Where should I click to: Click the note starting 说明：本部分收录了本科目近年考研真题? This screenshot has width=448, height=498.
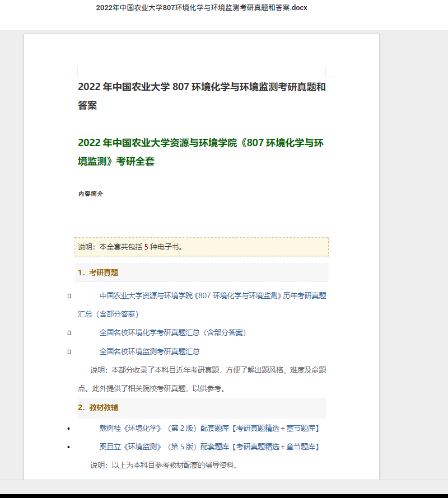tap(202, 379)
